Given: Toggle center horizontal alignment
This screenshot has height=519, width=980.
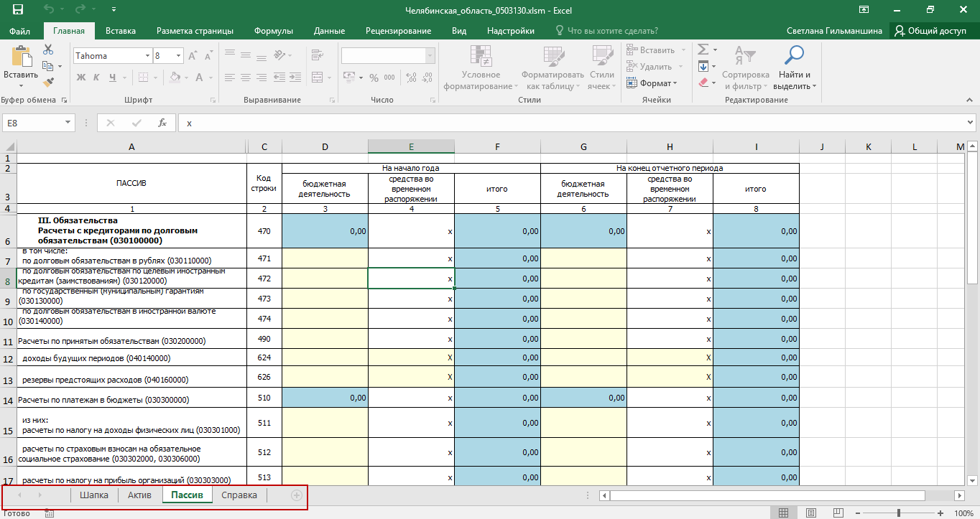Looking at the screenshot, I should point(246,78).
